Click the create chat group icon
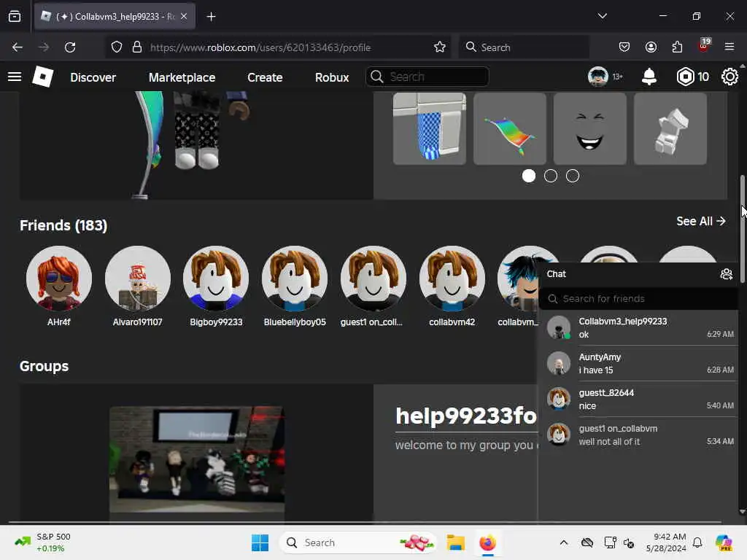This screenshot has width=747, height=560. [x=726, y=274]
